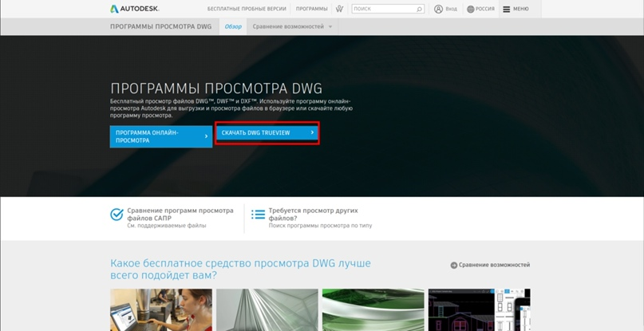Open ПРОГРАММЫ menu item

coord(312,9)
